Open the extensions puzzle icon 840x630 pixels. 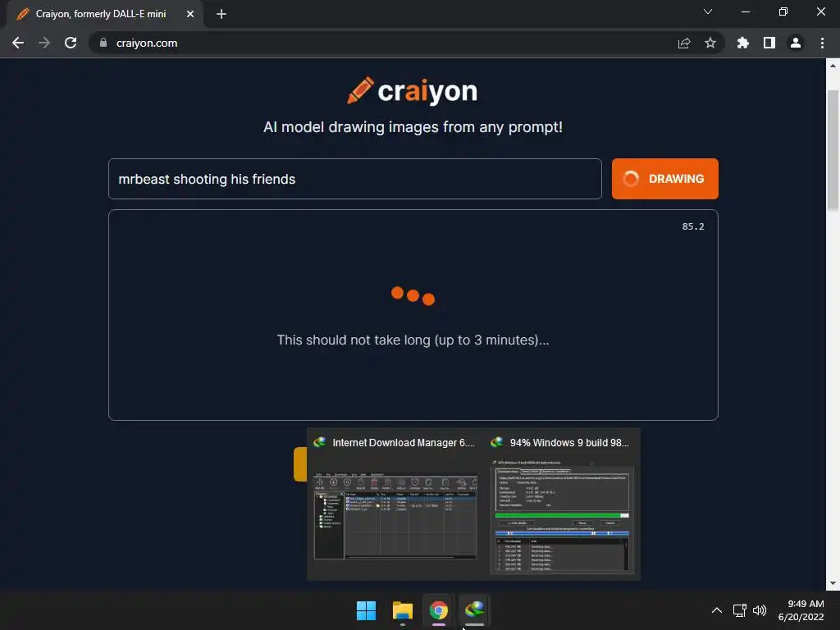(743, 43)
